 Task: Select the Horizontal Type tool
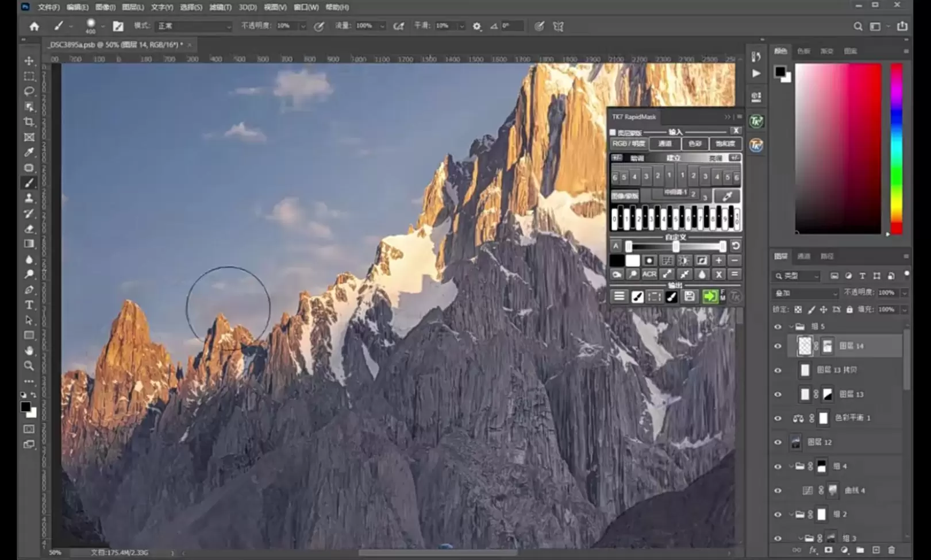tap(29, 305)
